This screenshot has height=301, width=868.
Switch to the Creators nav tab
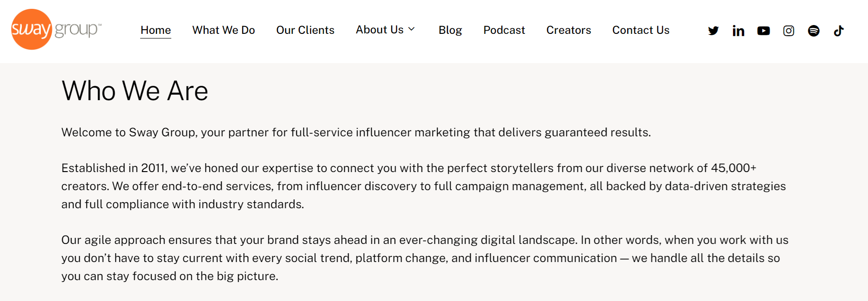click(x=568, y=30)
